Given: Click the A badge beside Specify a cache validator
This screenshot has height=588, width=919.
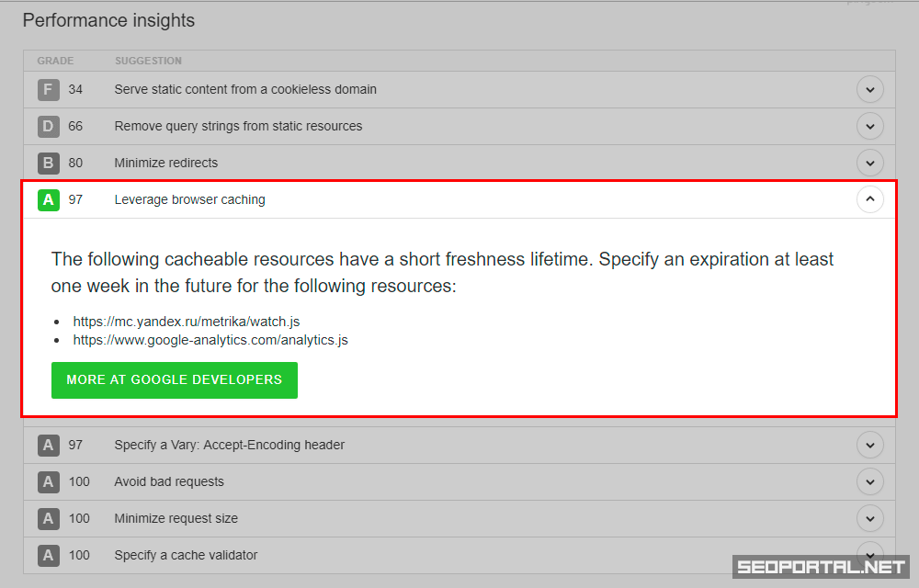Looking at the screenshot, I should (49, 555).
